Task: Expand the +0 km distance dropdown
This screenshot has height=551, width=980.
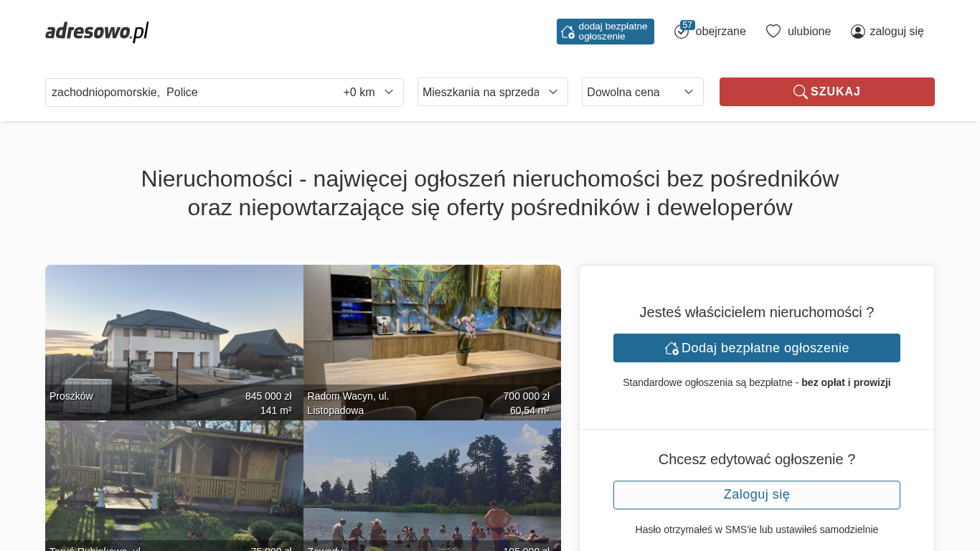Action: click(369, 93)
